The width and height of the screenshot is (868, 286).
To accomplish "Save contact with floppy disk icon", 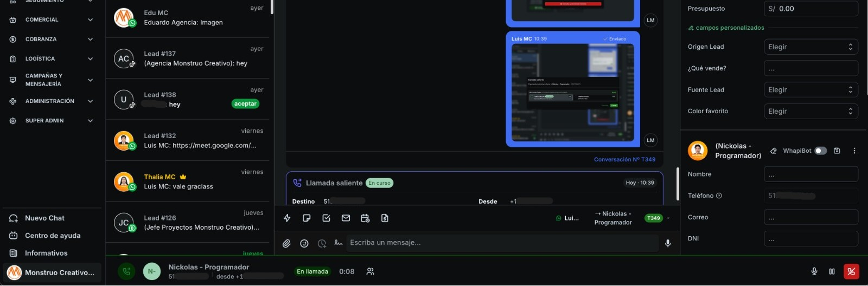I will point(837,151).
